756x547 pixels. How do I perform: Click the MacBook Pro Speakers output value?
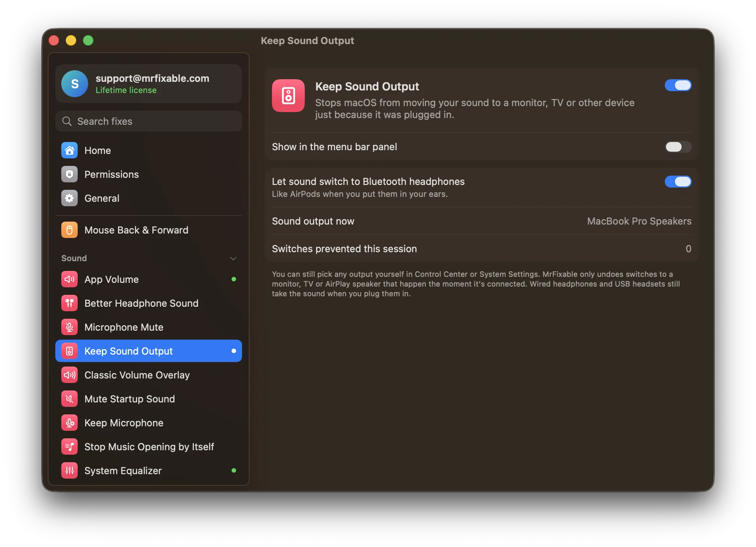[x=639, y=221]
